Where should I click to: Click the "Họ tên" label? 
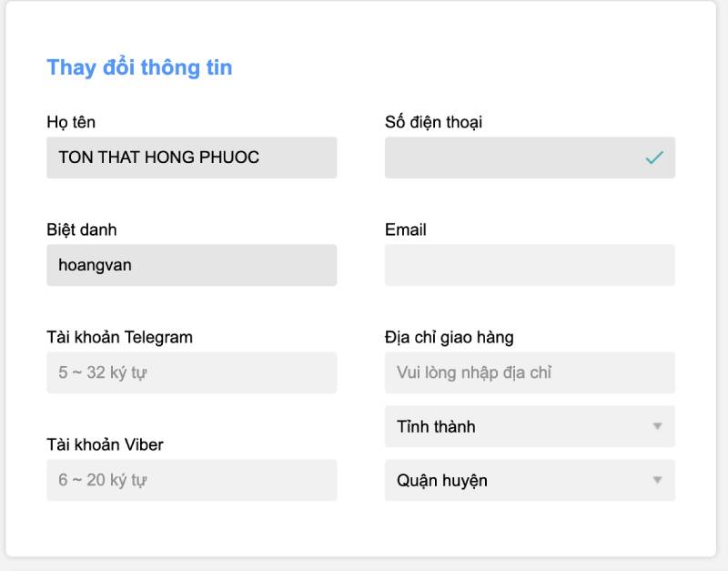[71, 122]
